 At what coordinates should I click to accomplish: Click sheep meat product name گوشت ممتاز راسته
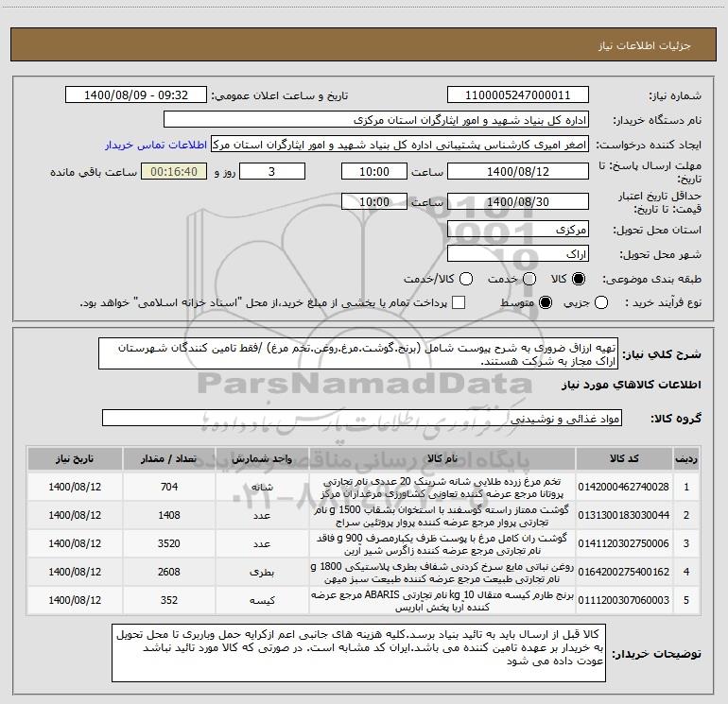(442, 516)
